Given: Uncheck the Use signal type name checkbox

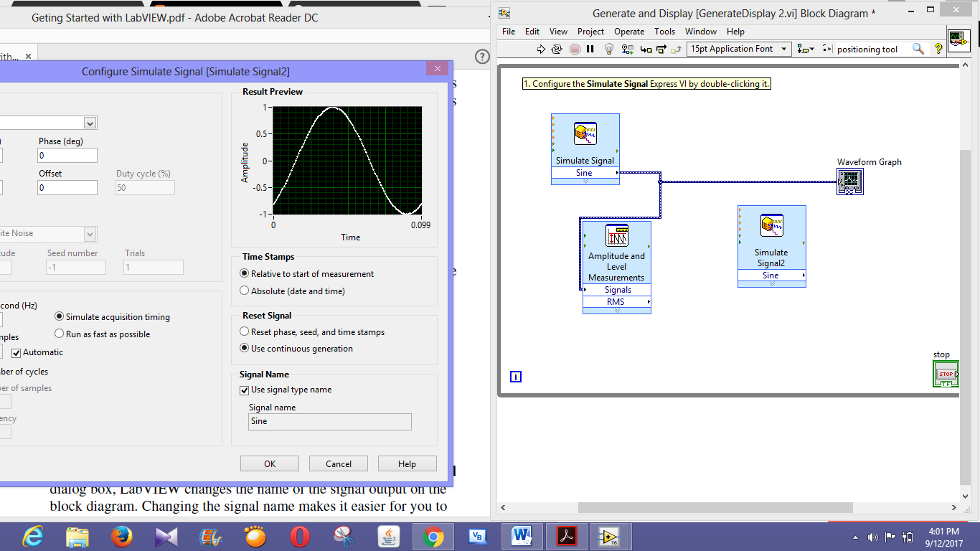Looking at the screenshot, I should coord(244,390).
